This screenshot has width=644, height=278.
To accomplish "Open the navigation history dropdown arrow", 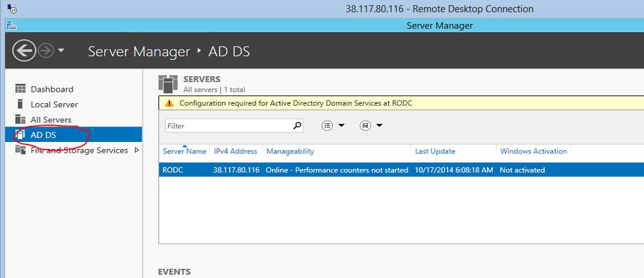I will pos(61,50).
